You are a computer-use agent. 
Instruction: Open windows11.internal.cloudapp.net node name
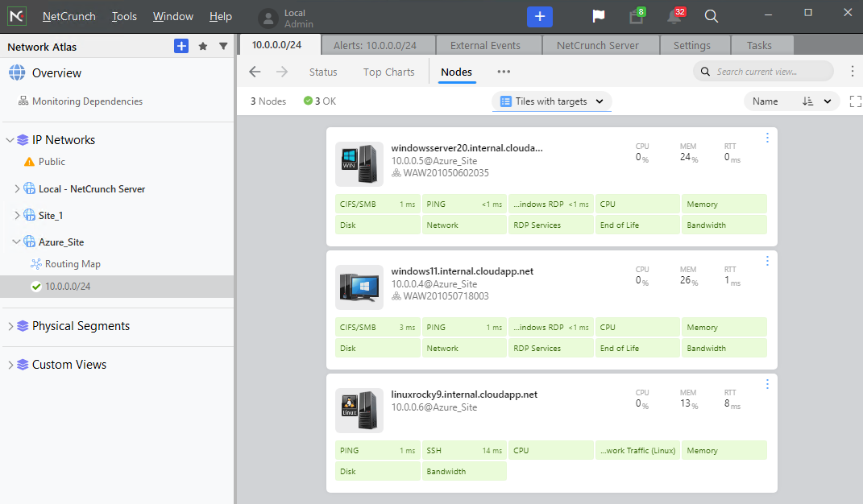point(463,271)
